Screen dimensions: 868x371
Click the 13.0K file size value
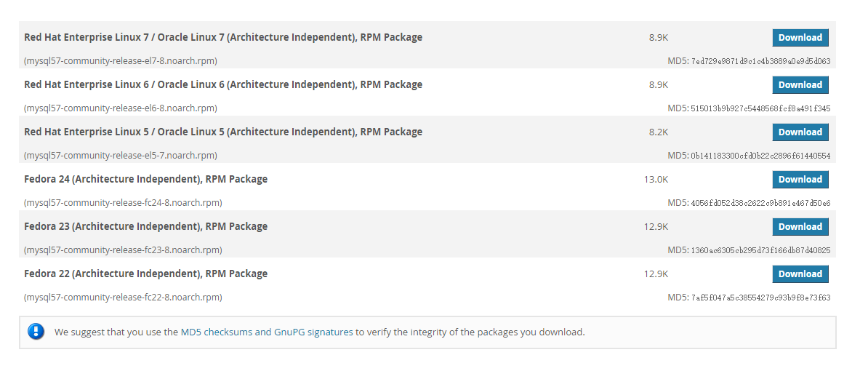(x=656, y=180)
